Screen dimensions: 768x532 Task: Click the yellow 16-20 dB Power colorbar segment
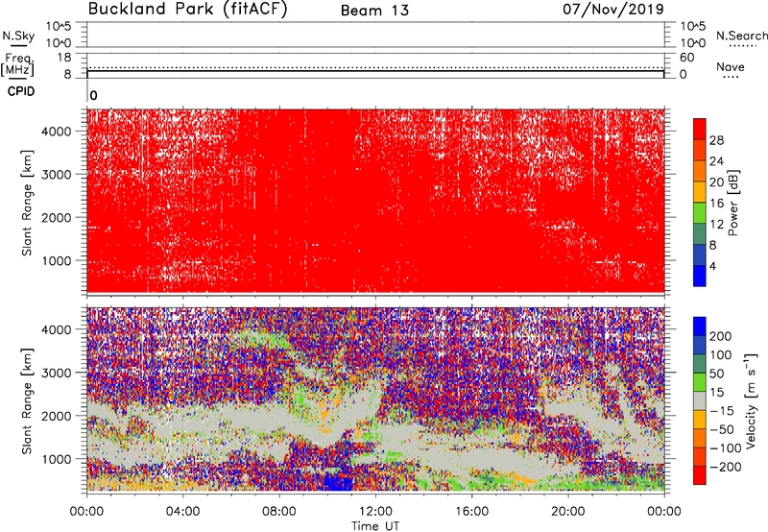pos(700,192)
